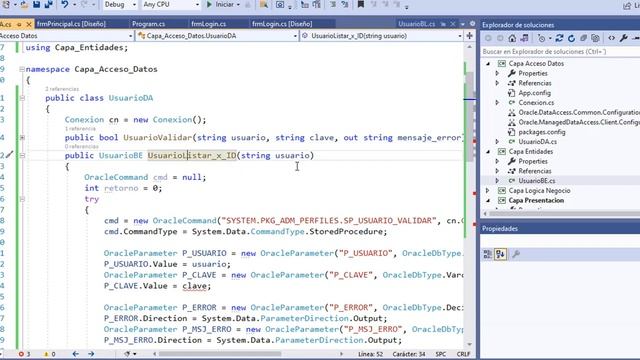The image size is (640, 360).
Task: Click the view code icon in Solution Explorer
Action: (611, 38)
